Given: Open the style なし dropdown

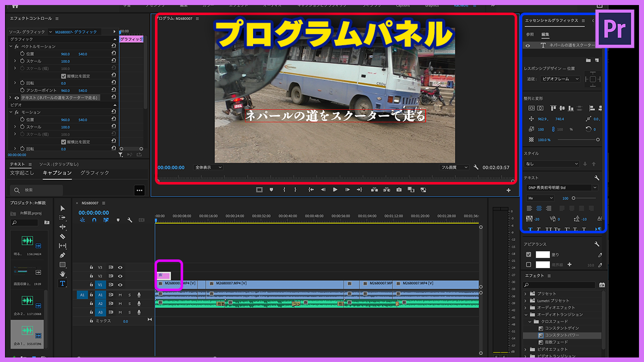Looking at the screenshot, I should pos(552,164).
